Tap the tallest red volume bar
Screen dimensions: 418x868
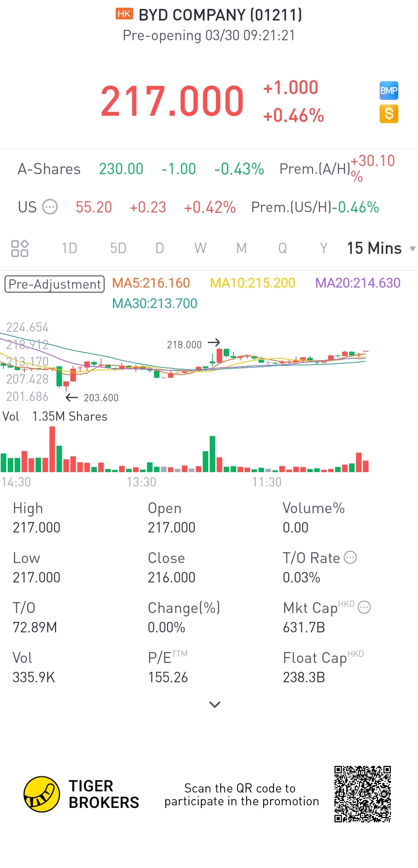pyautogui.click(x=52, y=449)
